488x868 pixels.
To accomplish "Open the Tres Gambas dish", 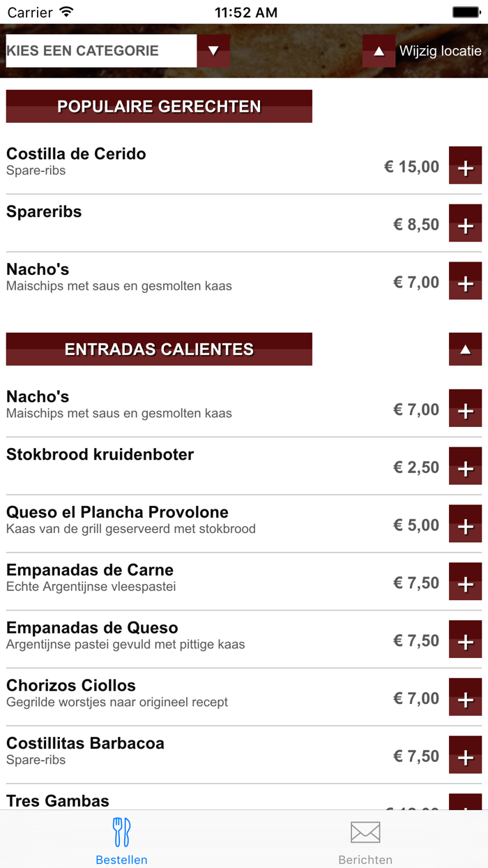I will 58,800.
